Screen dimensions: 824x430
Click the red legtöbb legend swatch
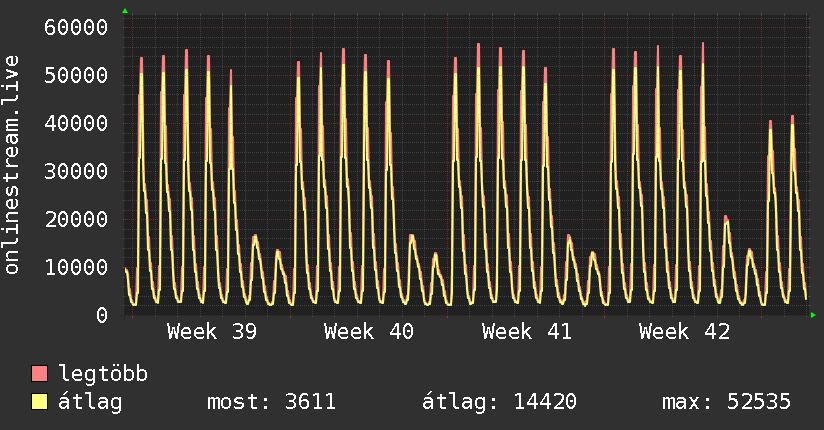[x=40, y=375]
